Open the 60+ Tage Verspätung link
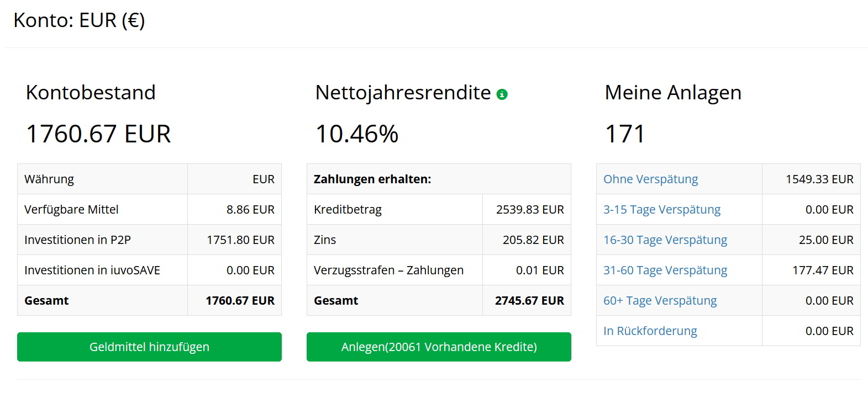Screen dimensions: 868x393 pos(660,300)
